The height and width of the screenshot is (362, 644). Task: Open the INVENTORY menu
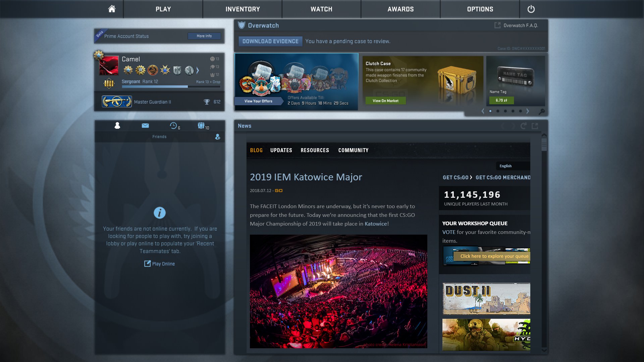click(243, 9)
